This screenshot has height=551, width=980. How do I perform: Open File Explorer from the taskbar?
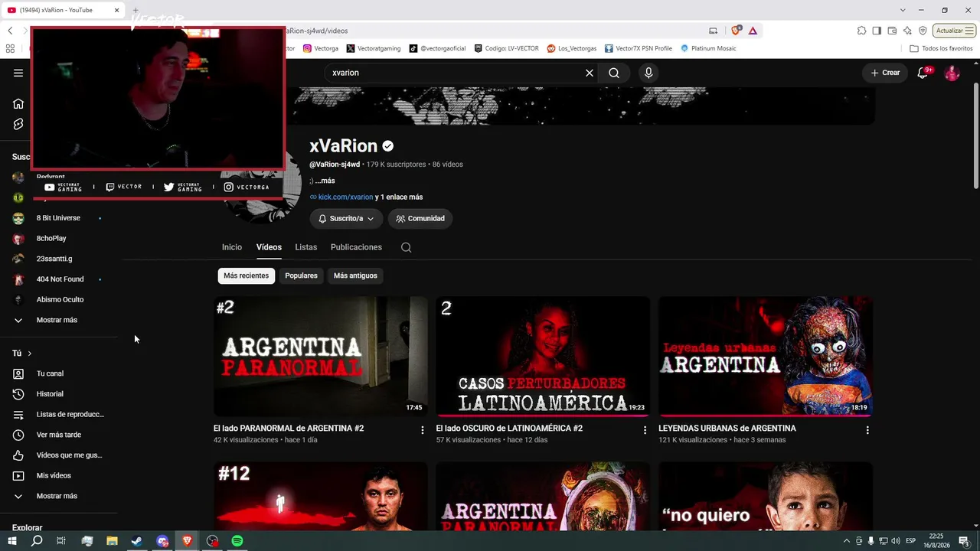112,541
